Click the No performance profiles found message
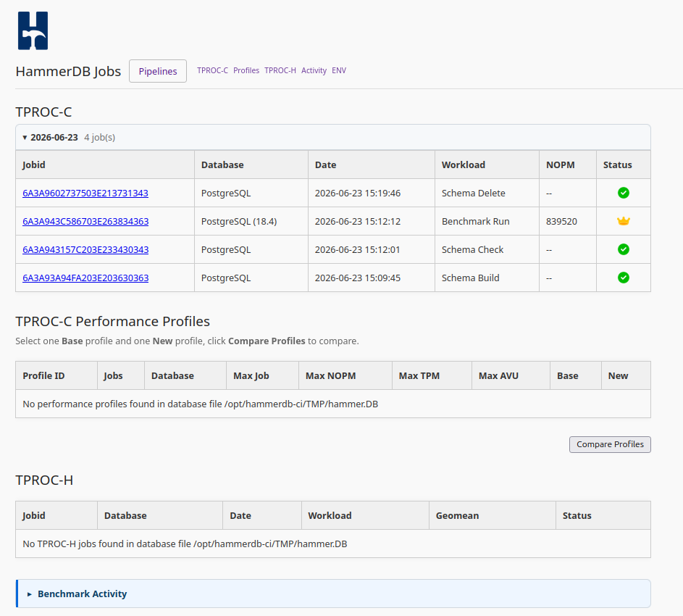The height and width of the screenshot is (616, 683). [201, 404]
